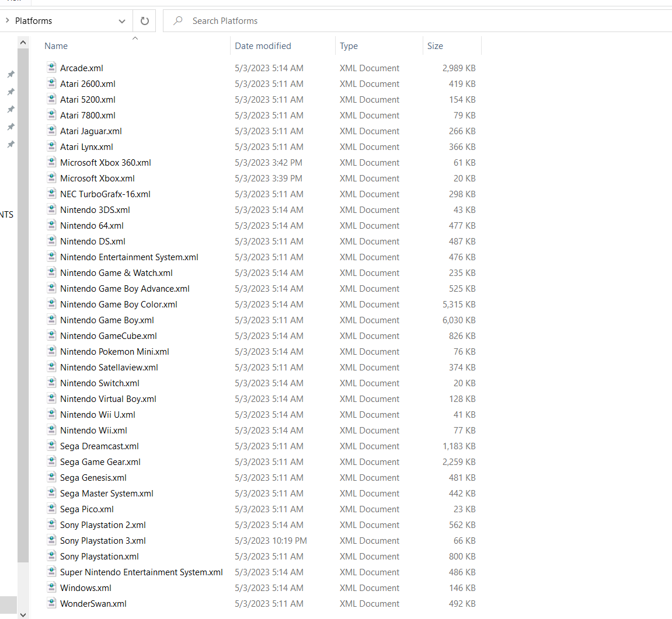Select Nintendo Game Boy.xml file name
Image resolution: width=672 pixels, height=619 pixels.
point(107,320)
